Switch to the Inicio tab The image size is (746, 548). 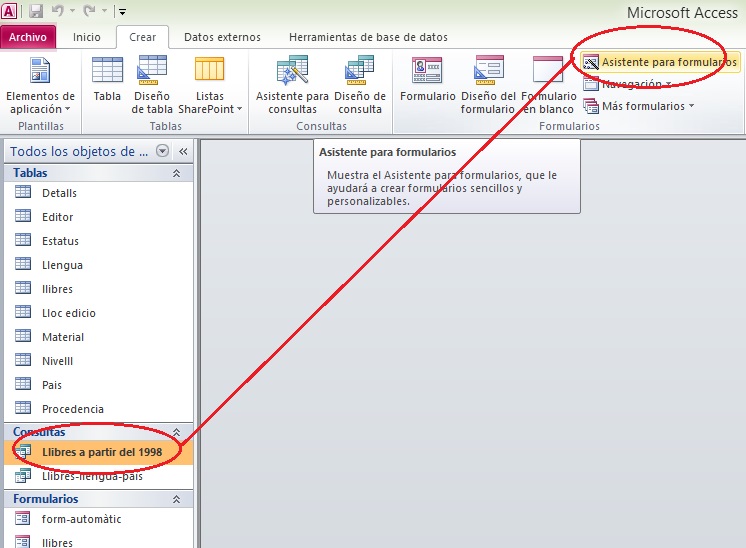[87, 37]
